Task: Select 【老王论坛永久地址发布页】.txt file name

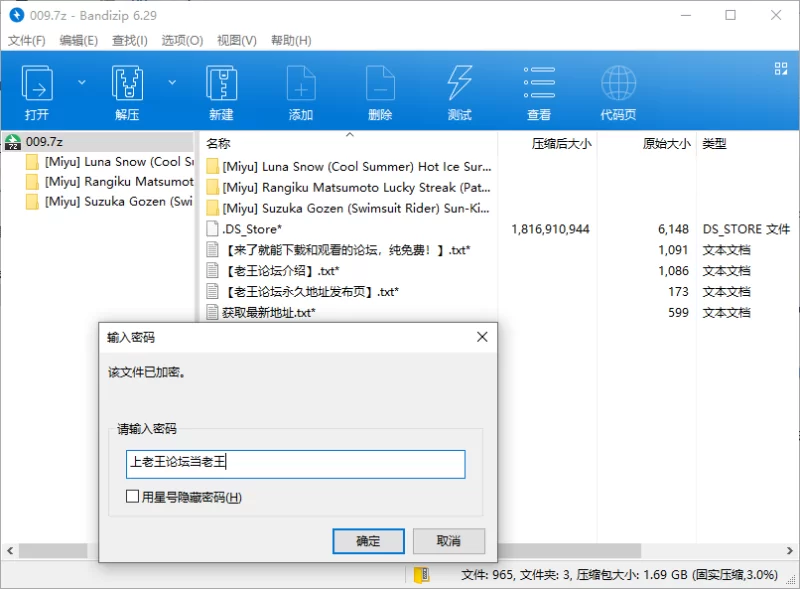Action: pyautogui.click(x=310, y=291)
